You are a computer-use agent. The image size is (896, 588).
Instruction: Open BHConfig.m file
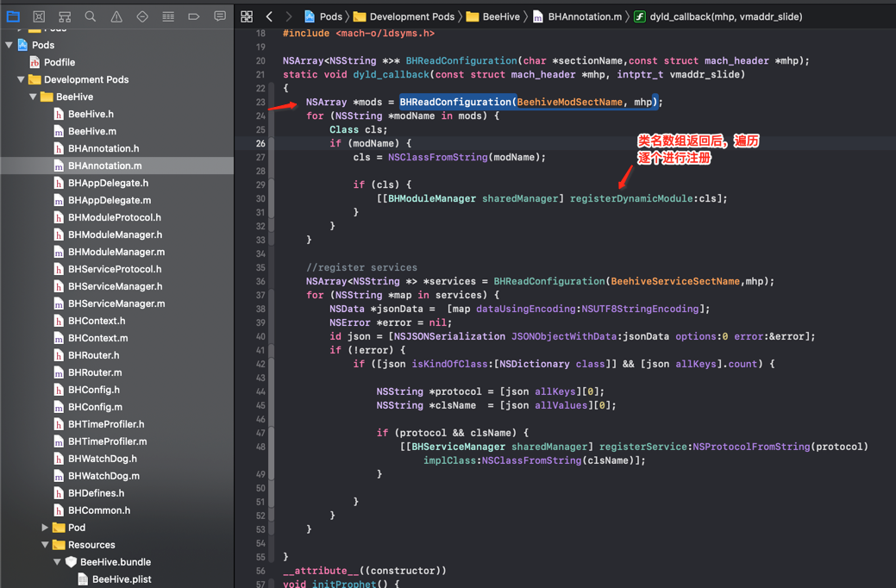[x=95, y=407]
